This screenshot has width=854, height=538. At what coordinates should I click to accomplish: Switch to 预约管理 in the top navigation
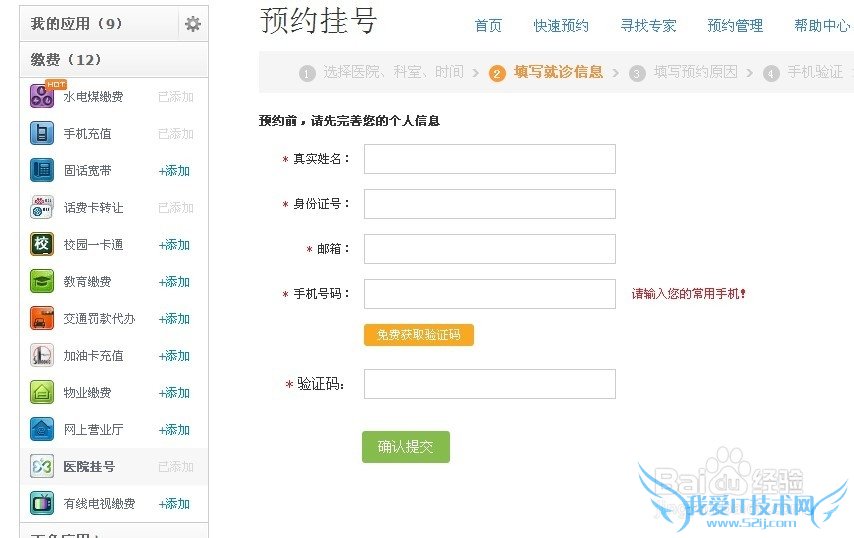(x=735, y=26)
